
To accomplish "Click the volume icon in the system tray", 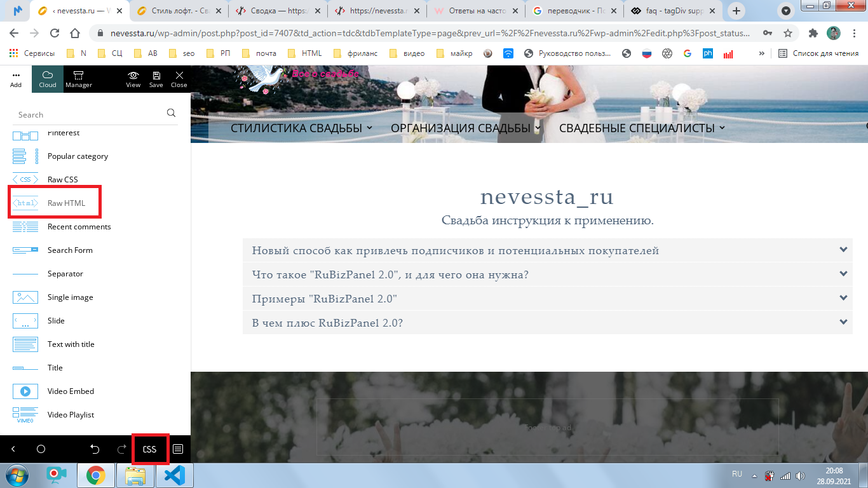I will pos(799,475).
